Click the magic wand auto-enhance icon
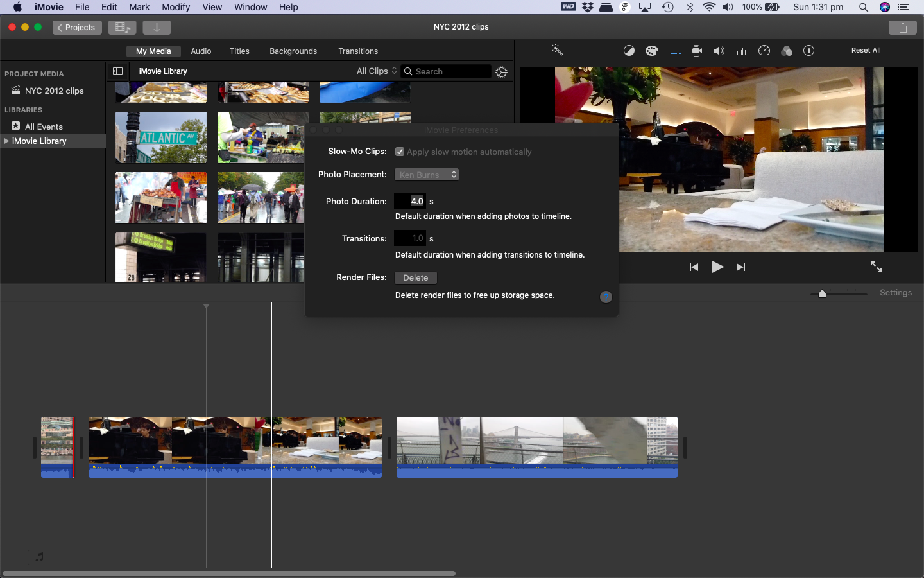 click(557, 50)
